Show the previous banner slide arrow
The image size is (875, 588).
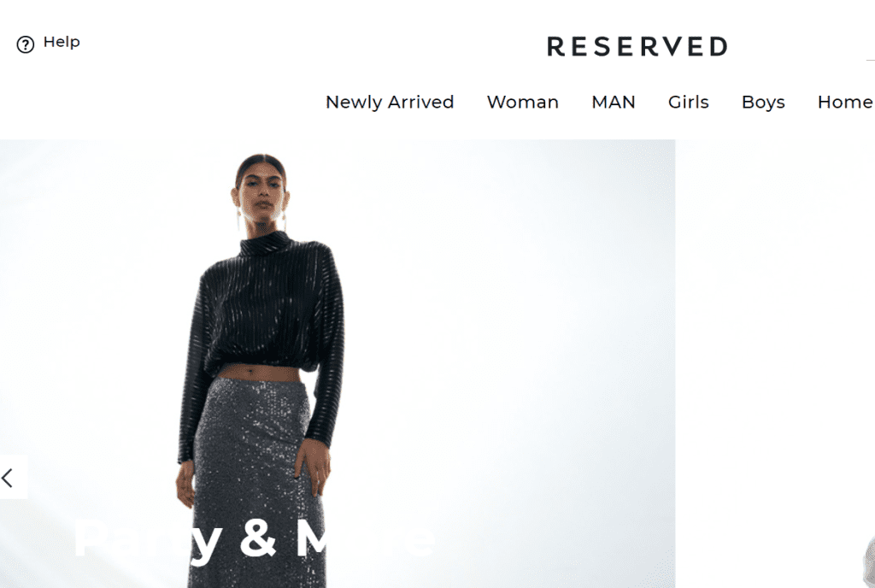(7, 478)
